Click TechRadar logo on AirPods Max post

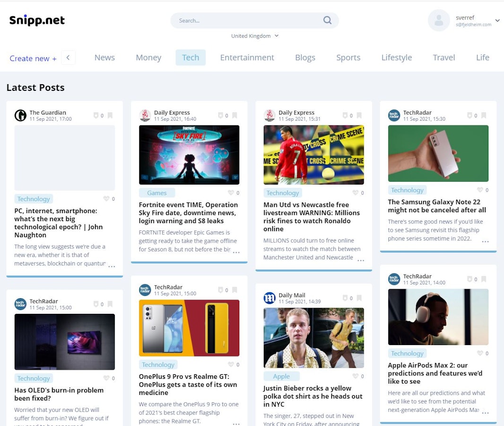(x=394, y=279)
